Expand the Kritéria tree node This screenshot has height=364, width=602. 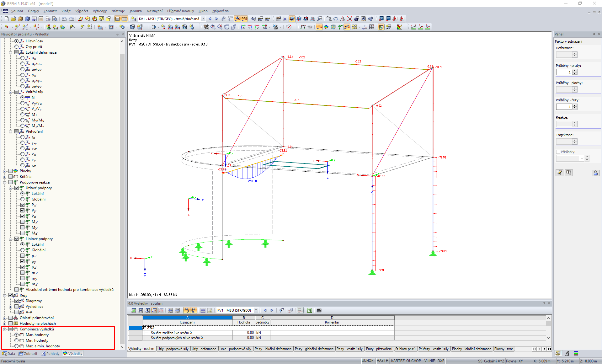click(x=5, y=177)
